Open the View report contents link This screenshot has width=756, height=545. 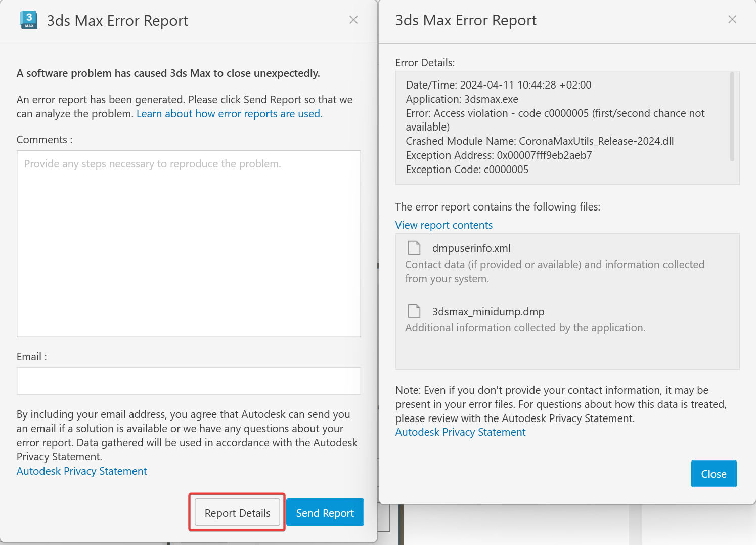click(x=443, y=225)
